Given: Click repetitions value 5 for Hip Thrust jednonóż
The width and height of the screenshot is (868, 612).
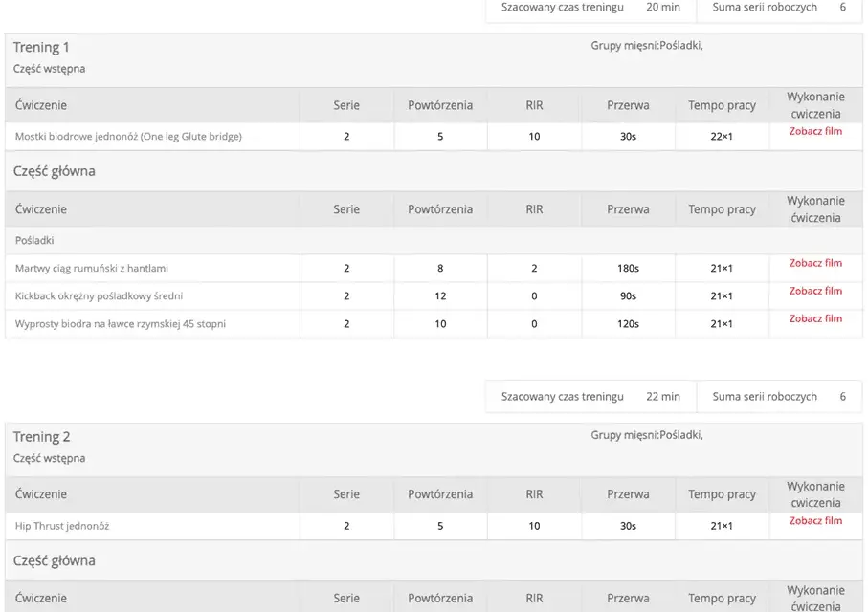Looking at the screenshot, I should 440,526.
